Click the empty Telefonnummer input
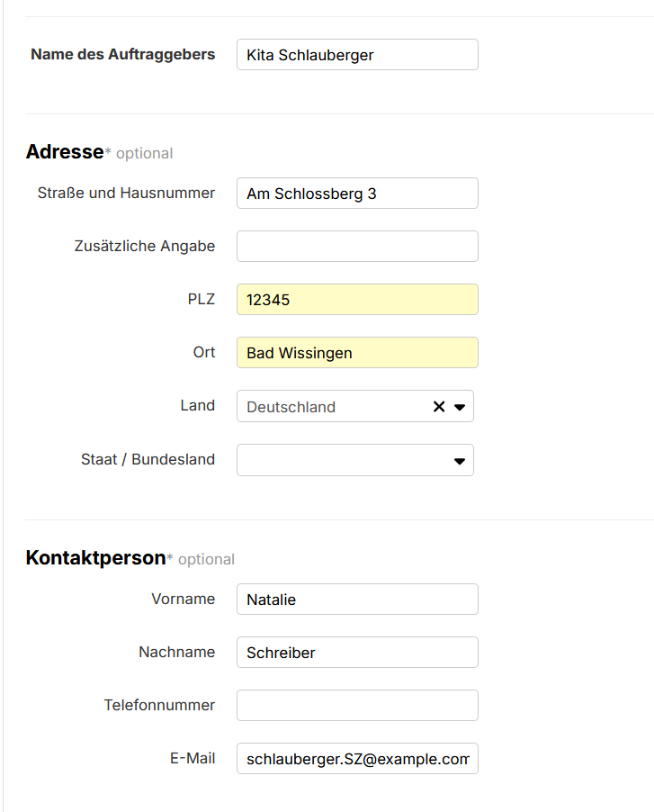The image size is (654, 812). tap(356, 705)
